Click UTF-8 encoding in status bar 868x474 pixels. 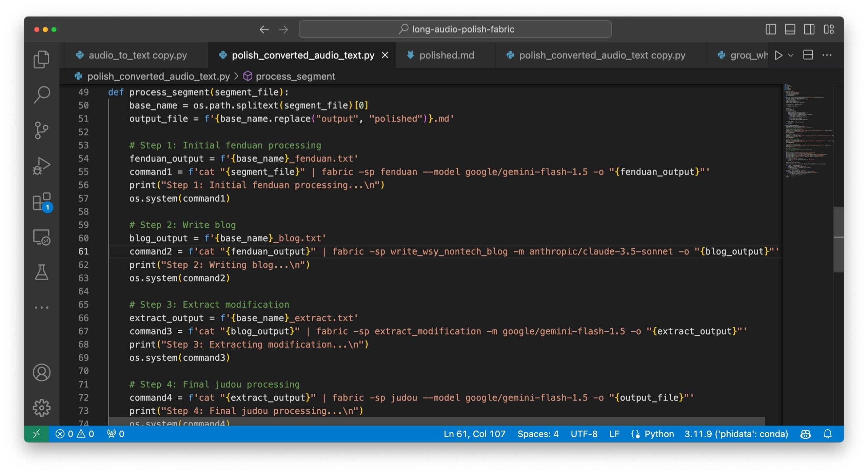[584, 434]
